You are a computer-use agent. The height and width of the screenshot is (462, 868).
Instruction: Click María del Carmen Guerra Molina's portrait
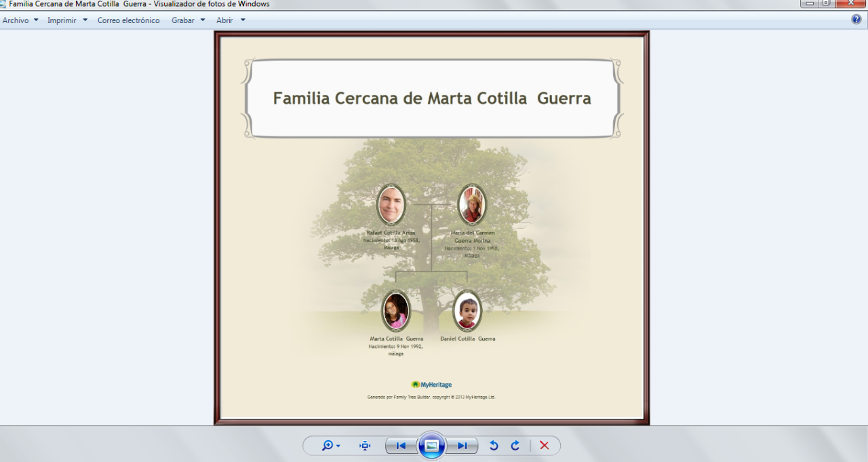click(x=472, y=204)
